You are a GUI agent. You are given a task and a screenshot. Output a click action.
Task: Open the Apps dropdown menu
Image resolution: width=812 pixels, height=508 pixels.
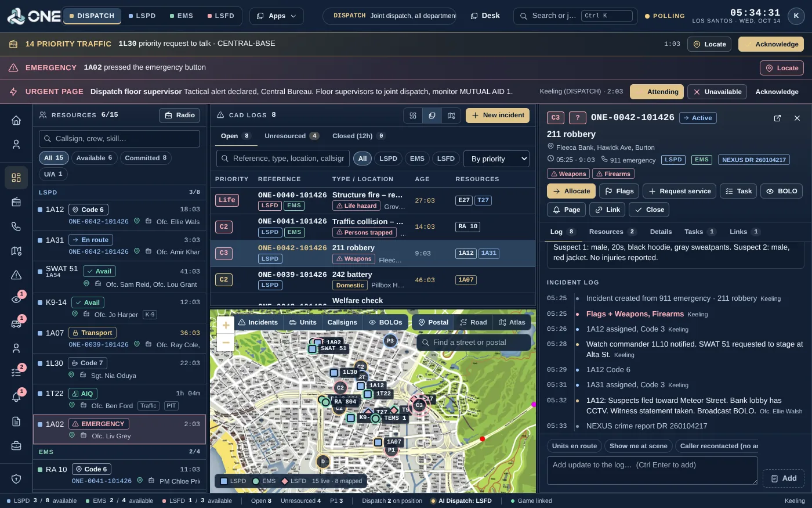(276, 16)
